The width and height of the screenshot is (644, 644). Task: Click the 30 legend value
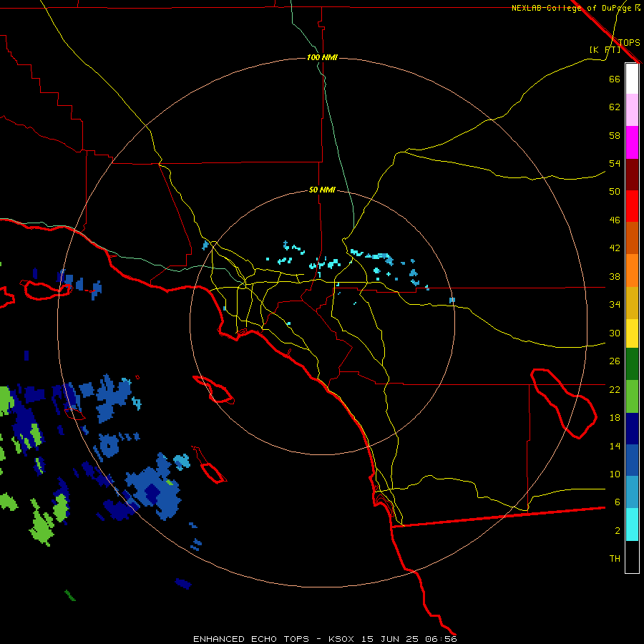click(x=615, y=333)
